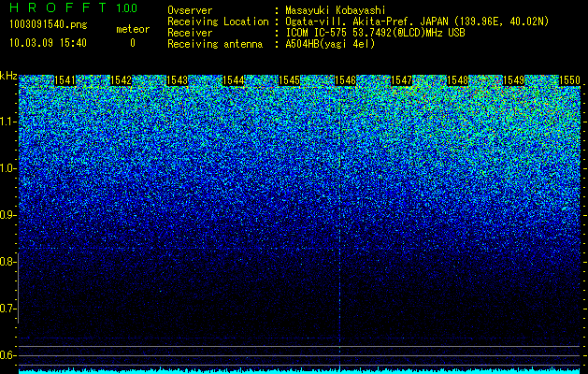The height and width of the screenshot is (374, 588).
Task: Click the meteor label
Action: (133, 29)
